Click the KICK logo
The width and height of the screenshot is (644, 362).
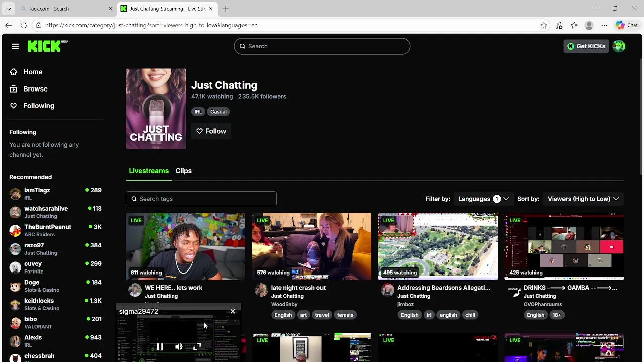pyautogui.click(x=48, y=46)
